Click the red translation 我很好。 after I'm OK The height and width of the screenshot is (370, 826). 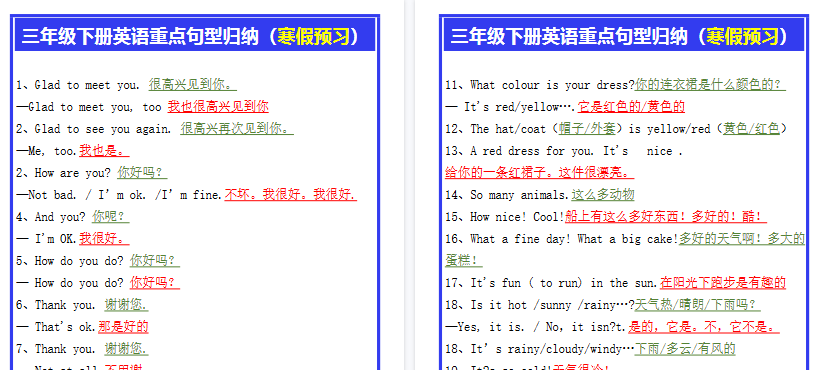point(104,239)
